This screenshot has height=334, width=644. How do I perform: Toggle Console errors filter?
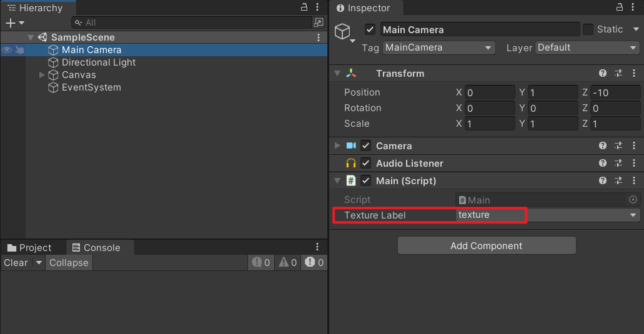314,263
